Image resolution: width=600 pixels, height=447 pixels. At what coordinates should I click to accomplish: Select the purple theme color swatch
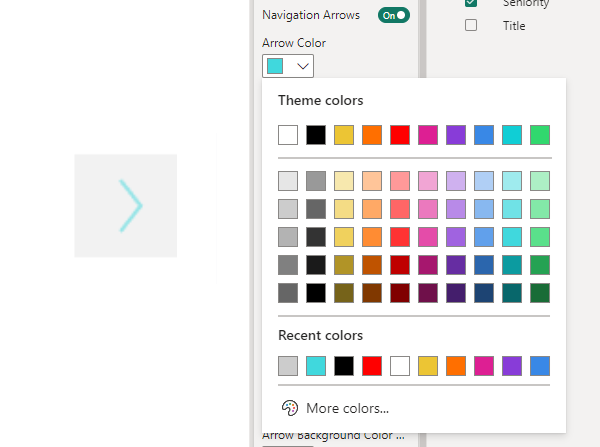(456, 135)
